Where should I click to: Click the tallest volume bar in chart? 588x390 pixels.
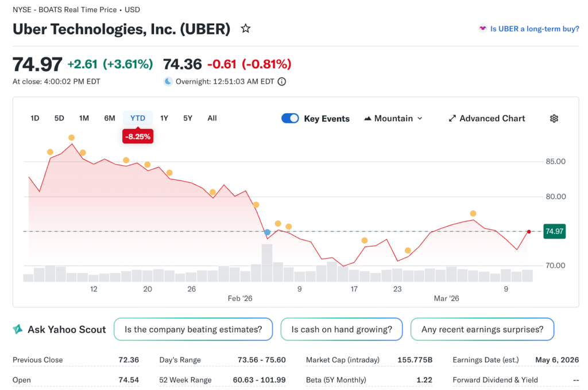click(267, 263)
